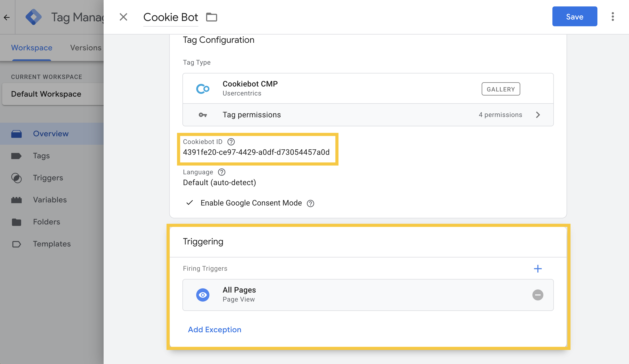Click the Tags sidebar icon

click(x=17, y=156)
